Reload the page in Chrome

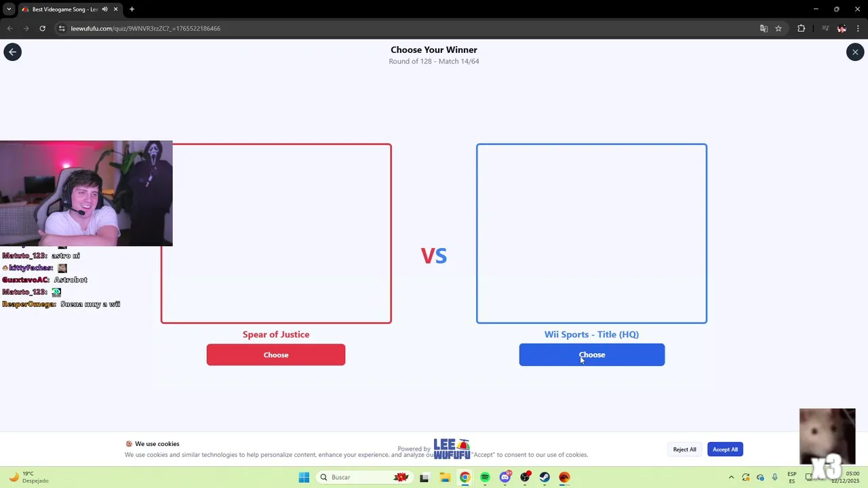tap(42, 28)
